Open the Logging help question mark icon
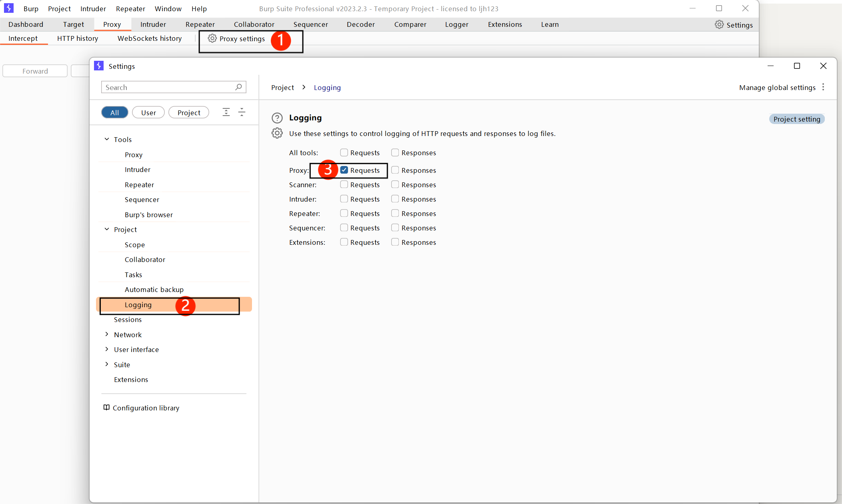This screenshot has width=842, height=504. click(x=277, y=118)
